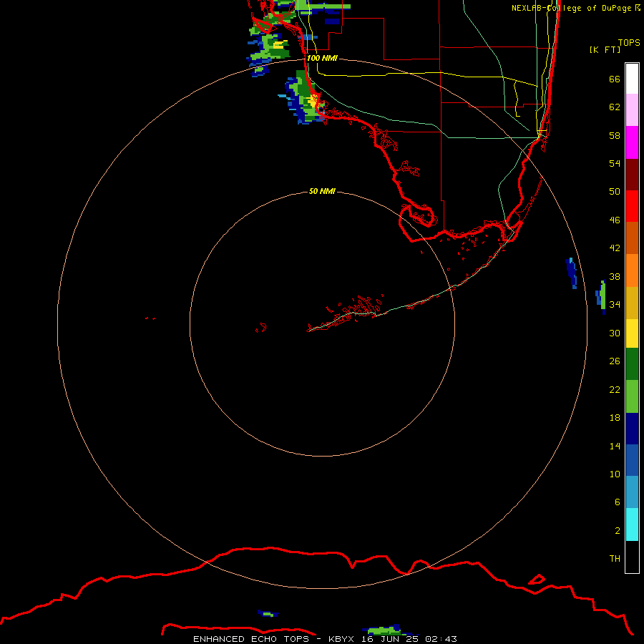The width and height of the screenshot is (644, 644).
Task: Select the [K FT] units label
Action: tap(605, 49)
